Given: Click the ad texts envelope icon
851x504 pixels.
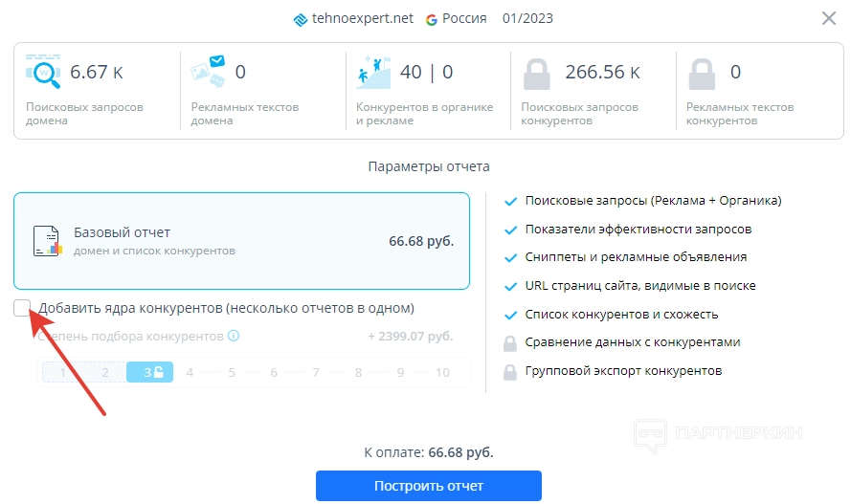Looking at the screenshot, I should (208, 72).
